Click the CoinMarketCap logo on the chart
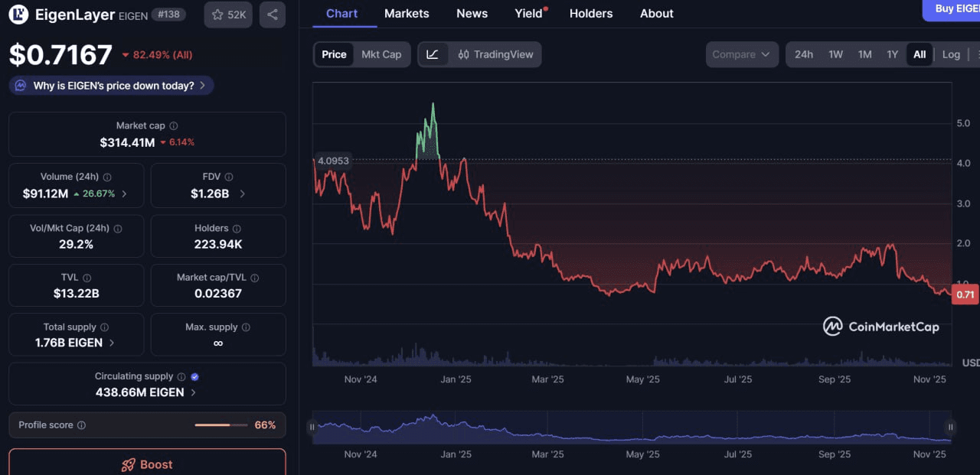 (x=880, y=326)
